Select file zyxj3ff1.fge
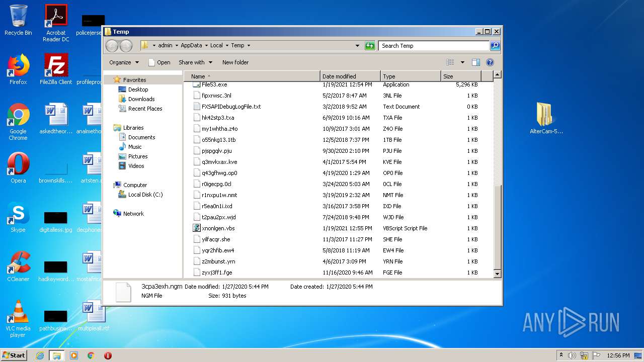Image resolution: width=644 pixels, height=362 pixels. pyautogui.click(x=217, y=273)
